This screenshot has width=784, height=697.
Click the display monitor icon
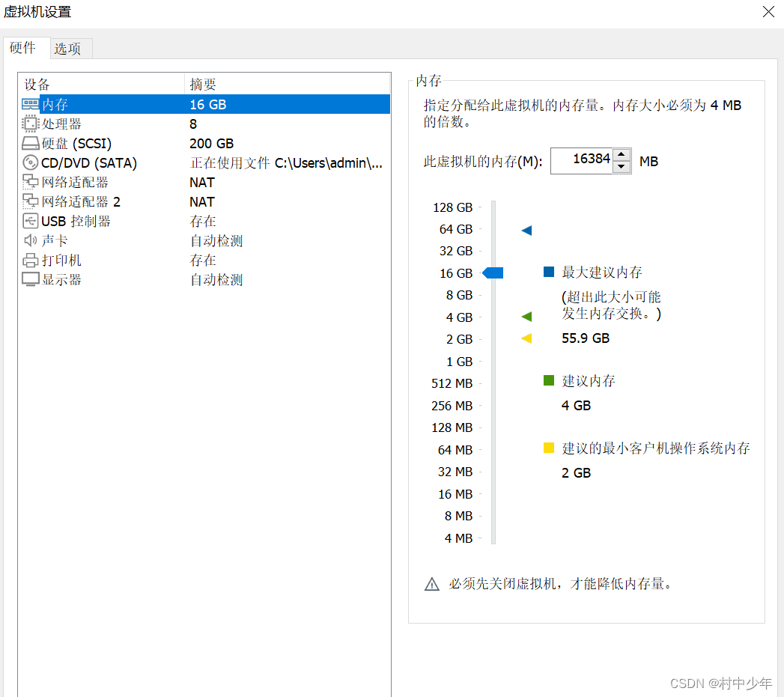[x=30, y=279]
